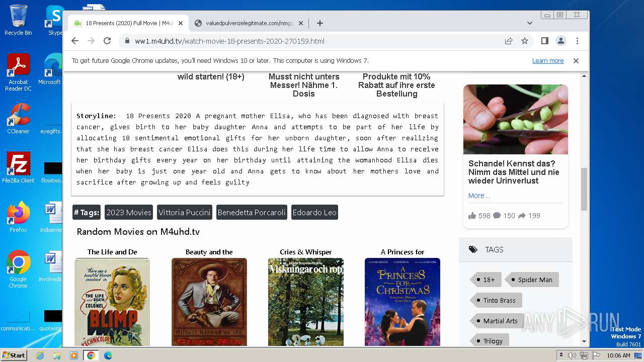The height and width of the screenshot is (362, 644).
Task: Click 'Cries & Whisper' movie title
Action: tap(306, 252)
